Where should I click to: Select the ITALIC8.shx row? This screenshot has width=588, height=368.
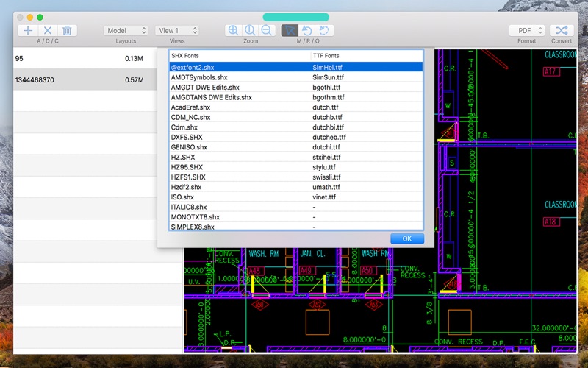point(296,207)
